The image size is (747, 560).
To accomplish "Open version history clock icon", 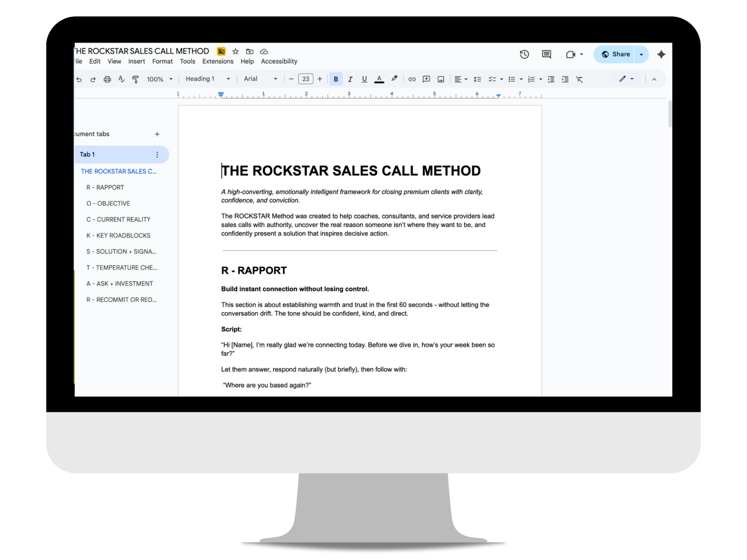I will click(x=524, y=54).
